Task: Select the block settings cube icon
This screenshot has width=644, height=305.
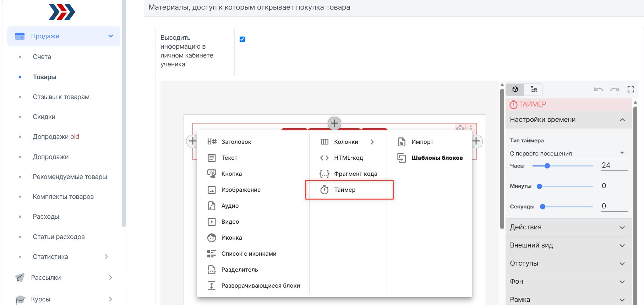Action: click(515, 89)
